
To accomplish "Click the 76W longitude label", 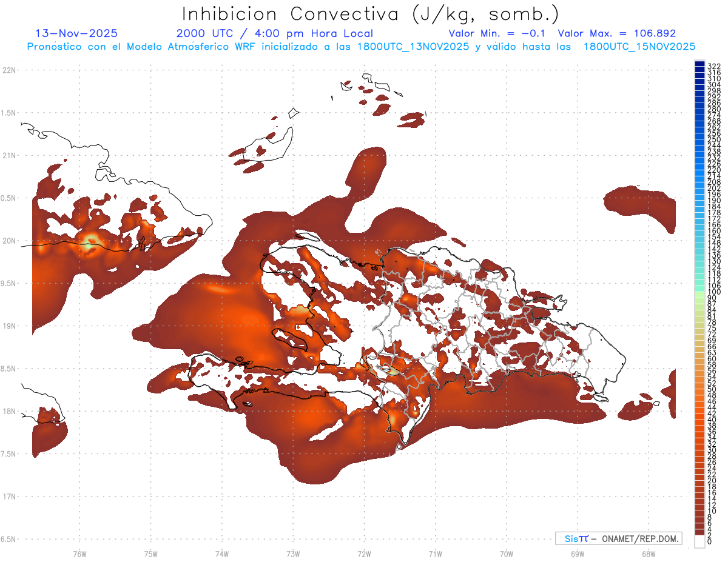I will 79,554.
